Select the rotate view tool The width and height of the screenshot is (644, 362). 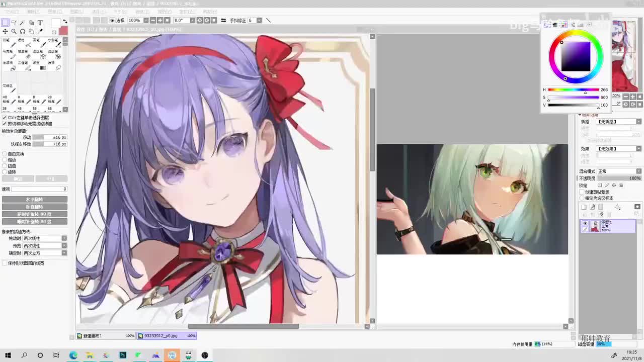[23, 31]
